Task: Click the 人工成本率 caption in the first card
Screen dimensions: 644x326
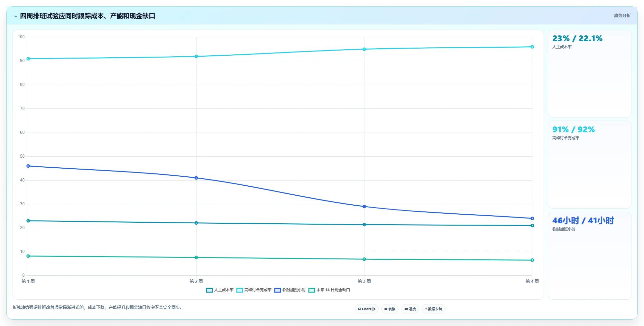Action: (x=562, y=47)
